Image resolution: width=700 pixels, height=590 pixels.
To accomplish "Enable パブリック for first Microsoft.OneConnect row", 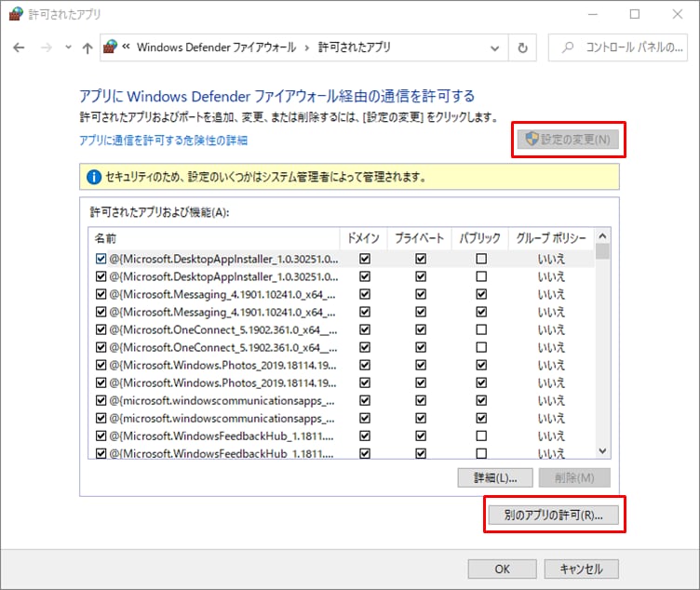I will coord(481,329).
